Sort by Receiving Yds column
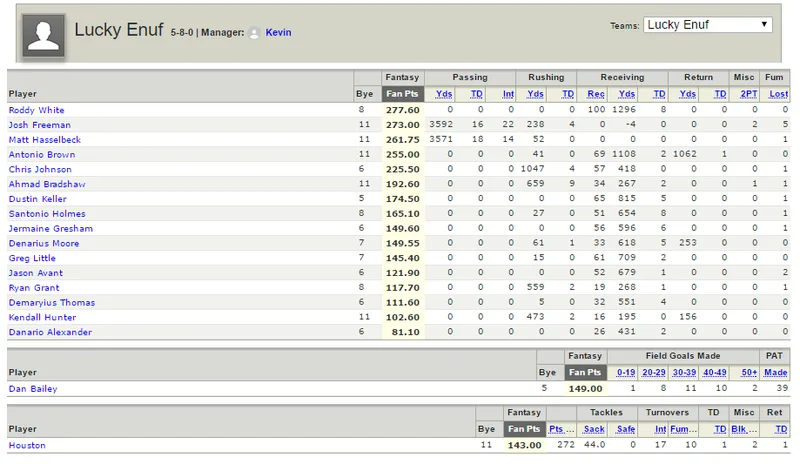Viewport: 800px width, 464px height. coord(627,93)
